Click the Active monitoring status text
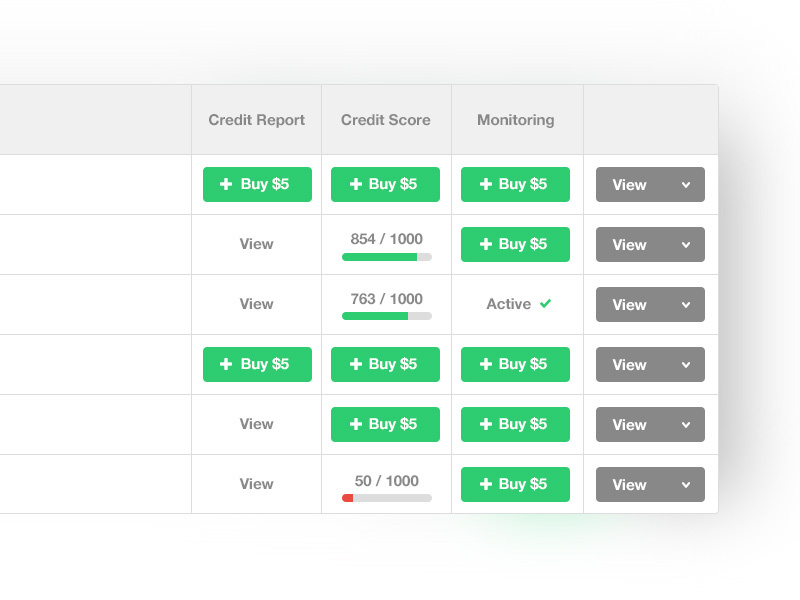 [509, 304]
